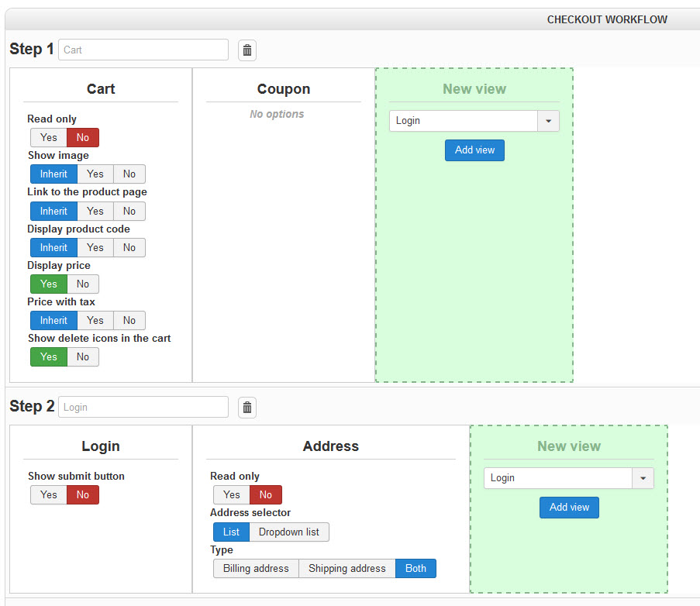Click the No options text under Coupon
Screen dimensions: 700x606
(x=277, y=114)
